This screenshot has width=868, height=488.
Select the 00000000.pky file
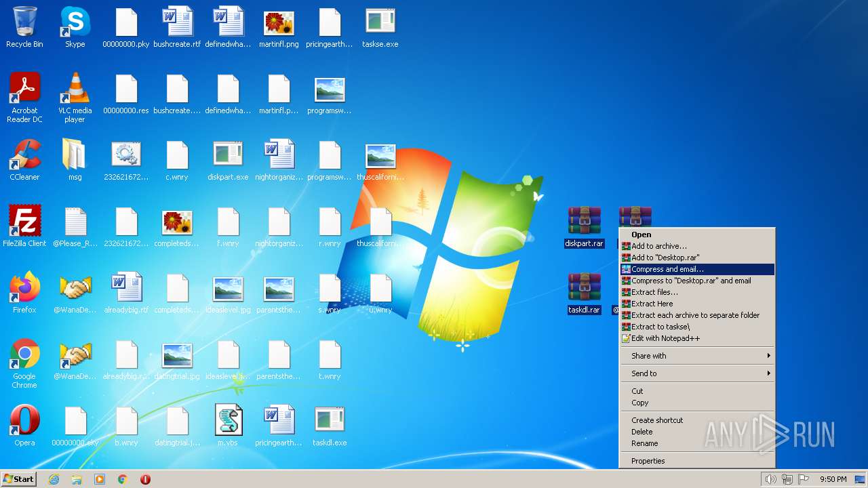click(126, 27)
